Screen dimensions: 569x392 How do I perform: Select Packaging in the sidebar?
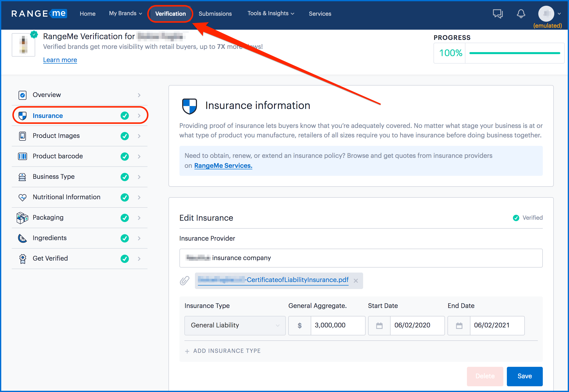[x=79, y=218]
